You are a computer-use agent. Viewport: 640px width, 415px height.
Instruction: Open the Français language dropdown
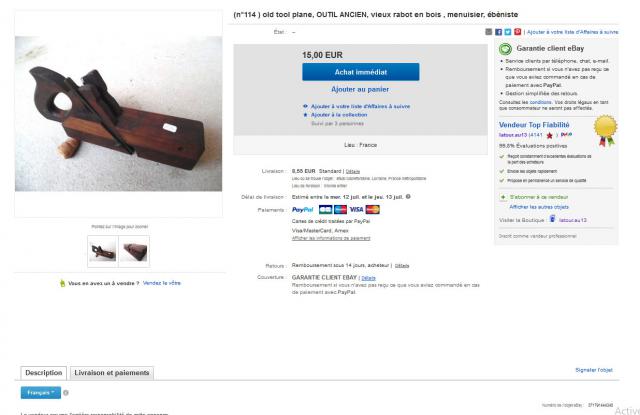click(41, 393)
